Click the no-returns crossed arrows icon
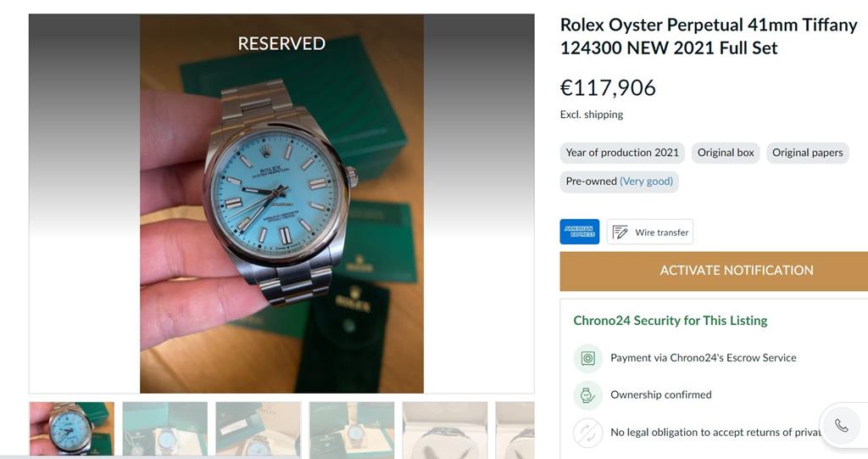 tap(587, 433)
